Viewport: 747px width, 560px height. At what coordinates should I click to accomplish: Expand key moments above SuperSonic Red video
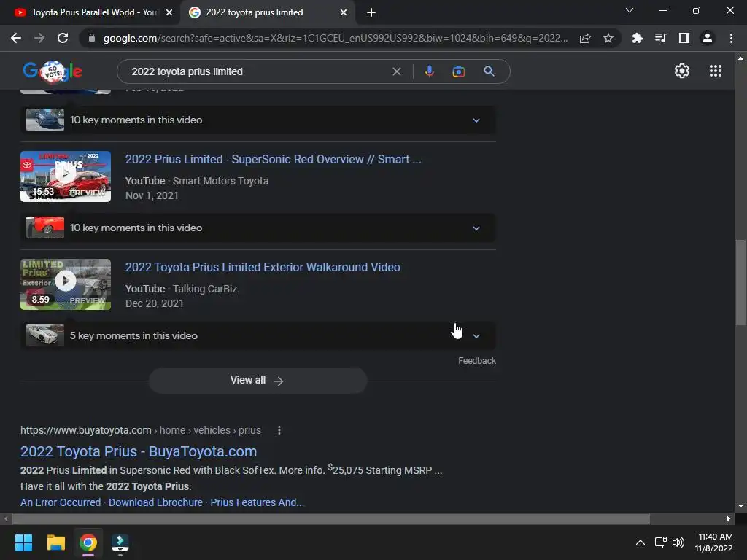click(x=476, y=120)
